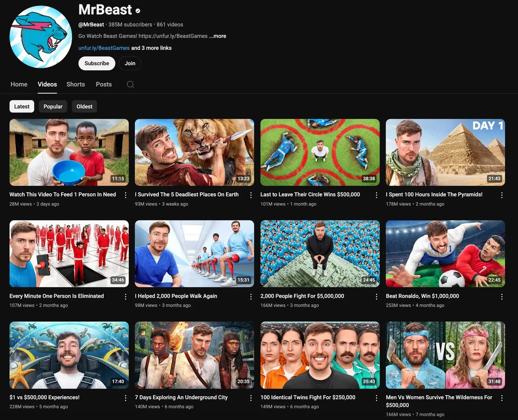Open options menu for '2,000 People Fight For $5,000,000'
This screenshot has width=518, height=420.
click(376, 297)
